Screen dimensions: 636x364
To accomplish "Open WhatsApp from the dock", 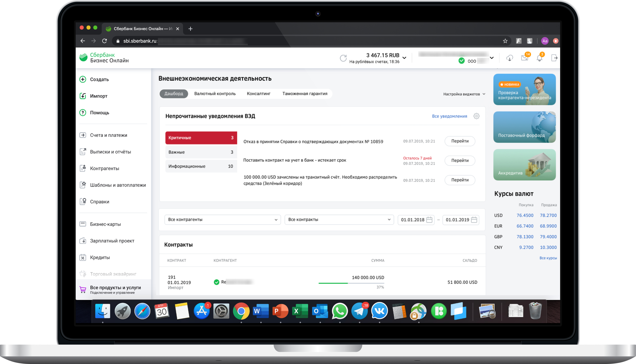I will [340, 311].
